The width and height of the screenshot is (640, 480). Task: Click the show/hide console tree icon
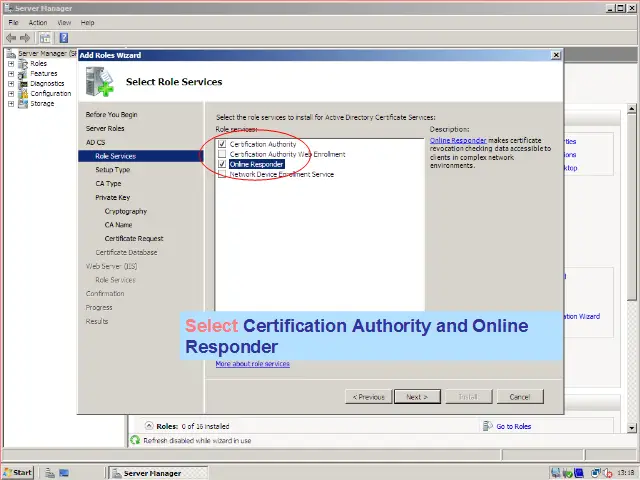(x=45, y=37)
